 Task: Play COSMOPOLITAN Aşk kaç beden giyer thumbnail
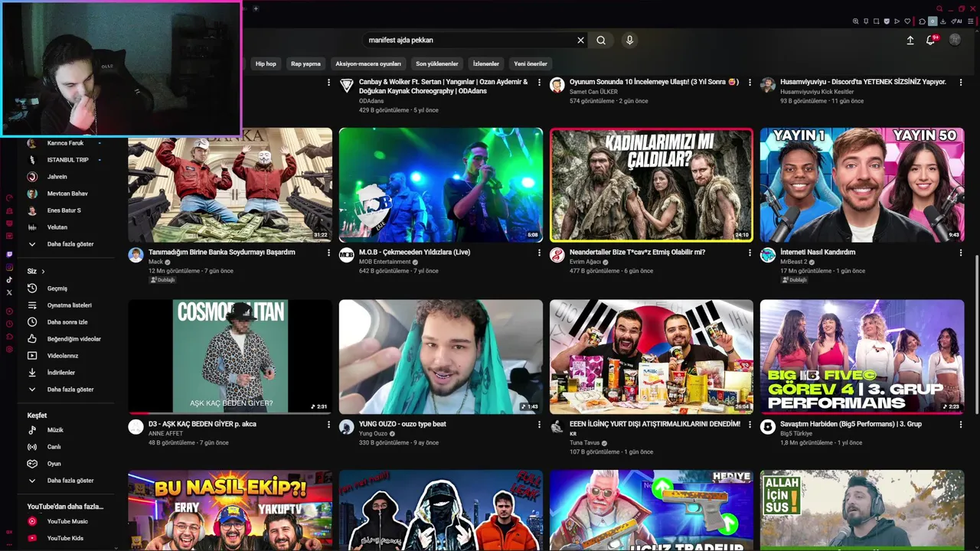230,357
